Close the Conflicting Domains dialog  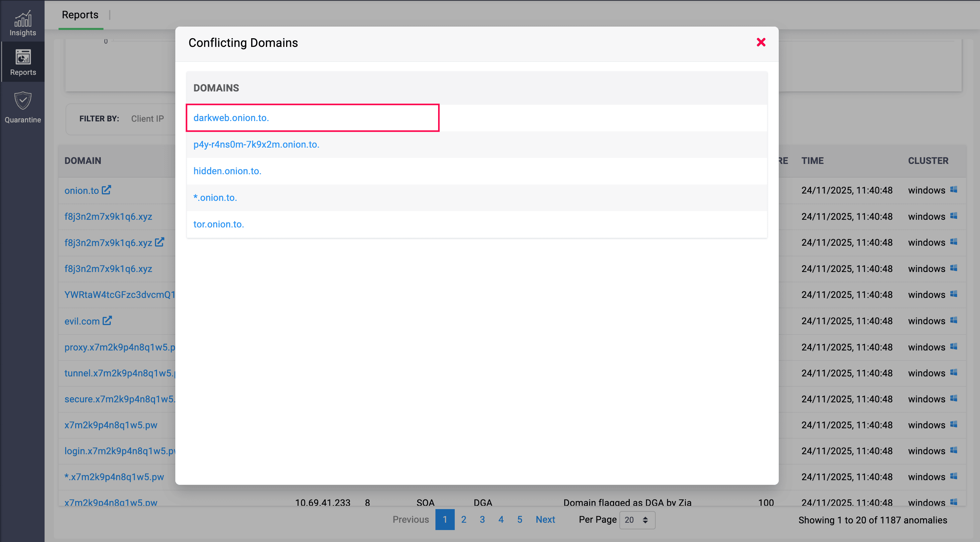[x=761, y=42]
